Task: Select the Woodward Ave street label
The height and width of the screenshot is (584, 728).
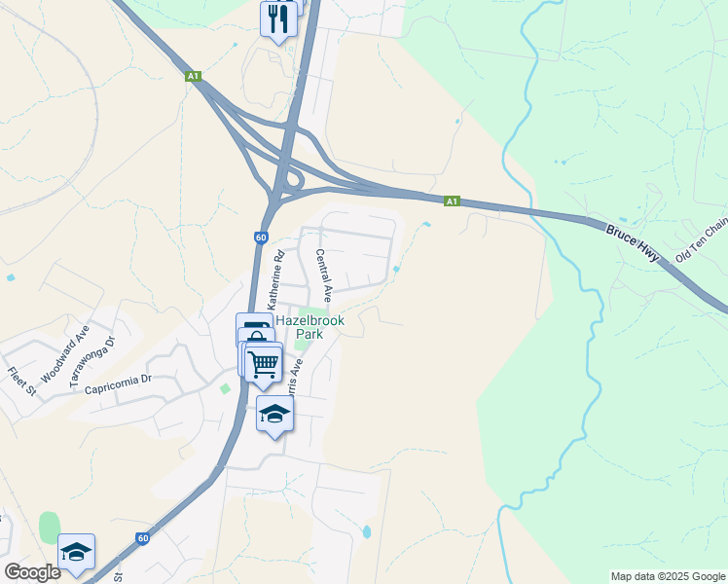Action: click(x=64, y=354)
